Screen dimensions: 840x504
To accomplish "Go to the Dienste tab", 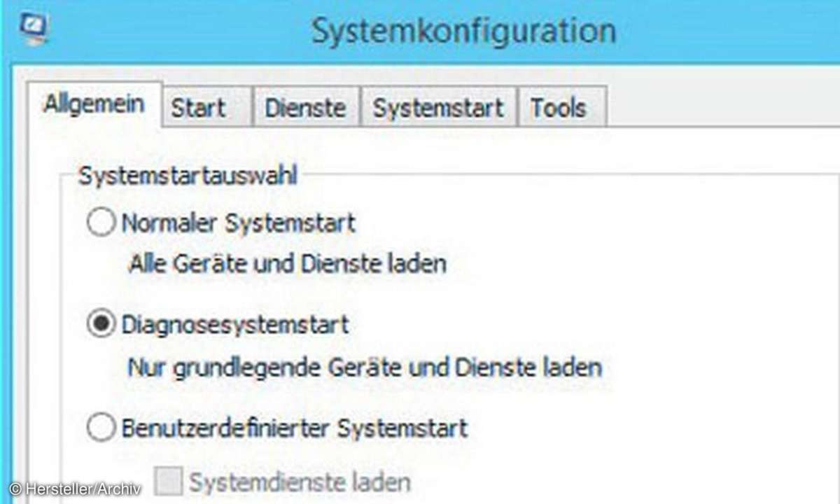I will [x=305, y=108].
